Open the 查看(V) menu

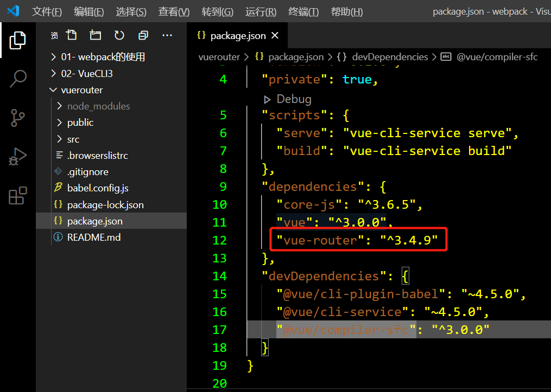[x=174, y=12]
